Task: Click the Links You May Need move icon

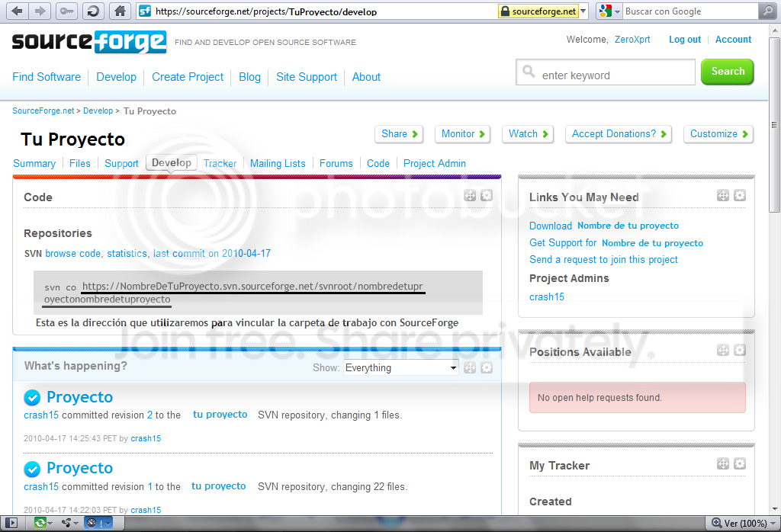Action: 723,196
